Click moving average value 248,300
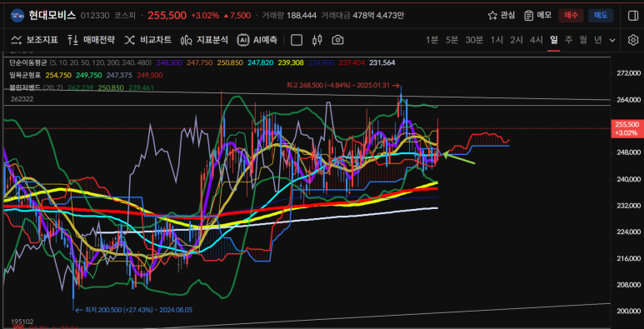Viewport: 644px width, 329px height. coord(170,62)
